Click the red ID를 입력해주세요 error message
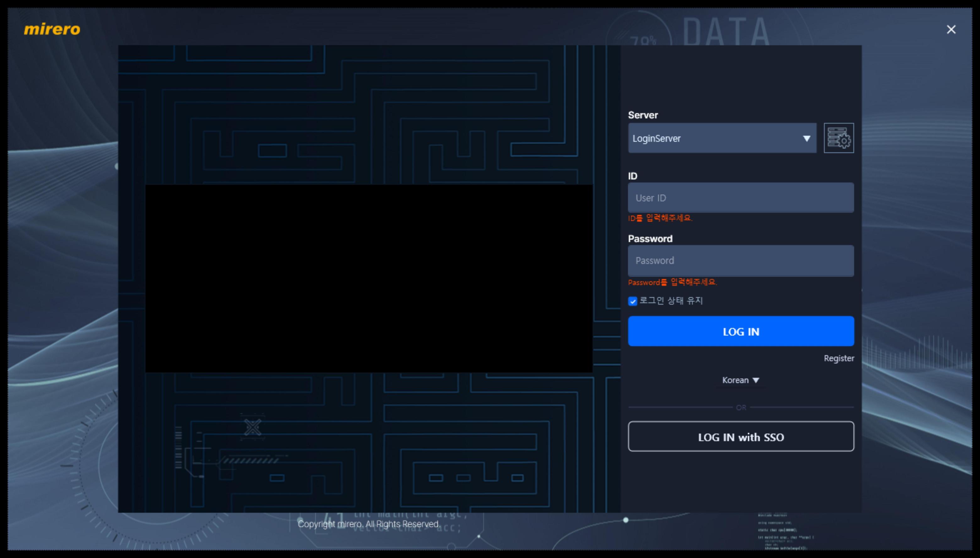This screenshot has width=980, height=558. click(660, 218)
